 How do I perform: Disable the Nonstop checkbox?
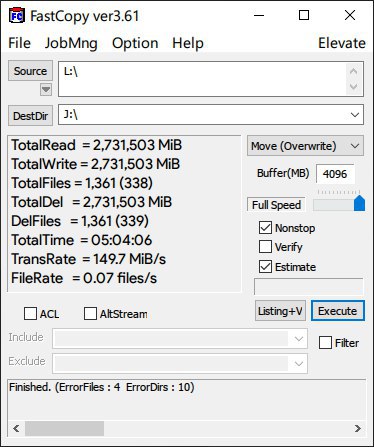click(265, 228)
